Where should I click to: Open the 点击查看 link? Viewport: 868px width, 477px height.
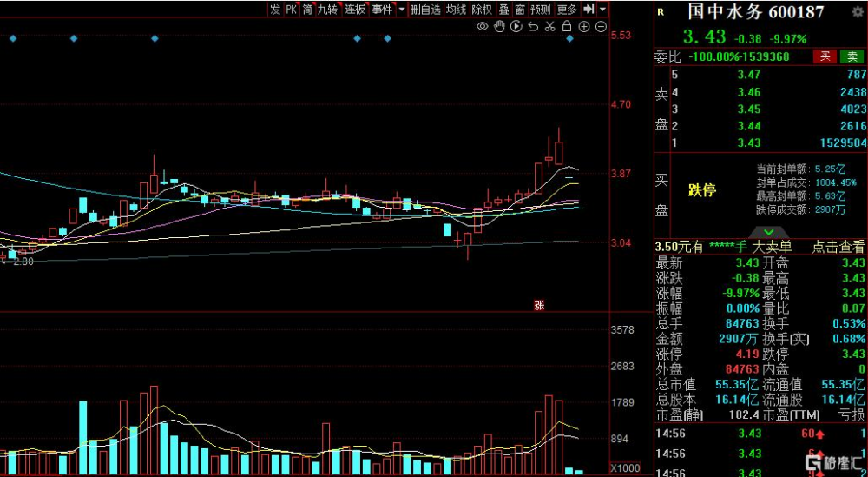tap(838, 247)
